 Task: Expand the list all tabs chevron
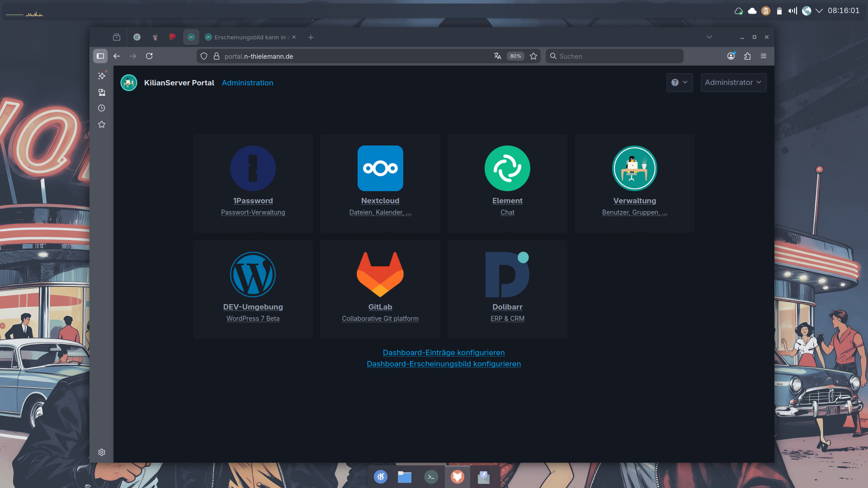tap(709, 37)
